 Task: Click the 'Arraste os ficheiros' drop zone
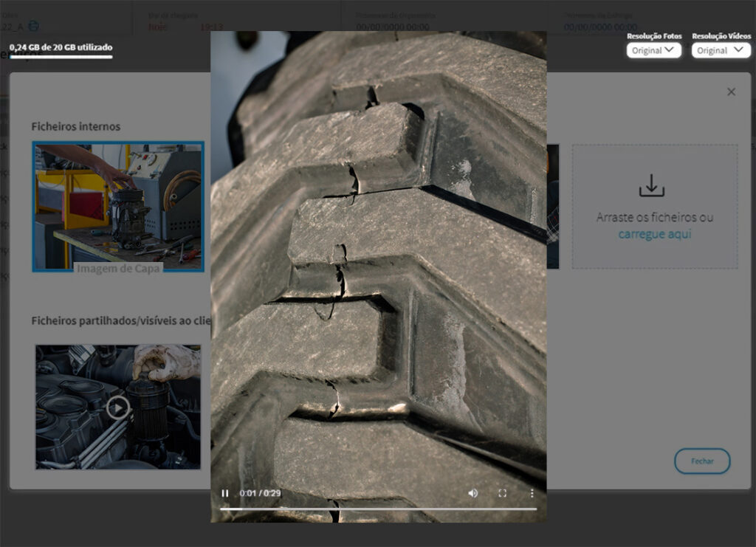[x=654, y=217]
